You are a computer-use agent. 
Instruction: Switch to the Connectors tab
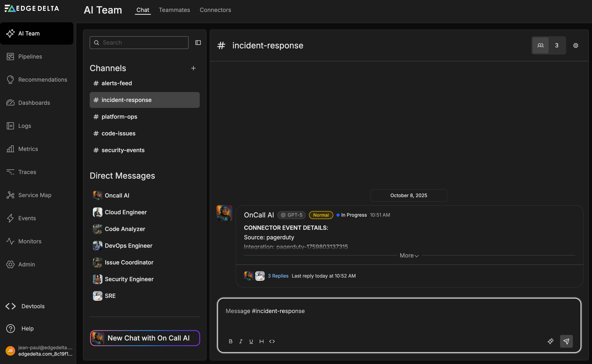click(215, 10)
